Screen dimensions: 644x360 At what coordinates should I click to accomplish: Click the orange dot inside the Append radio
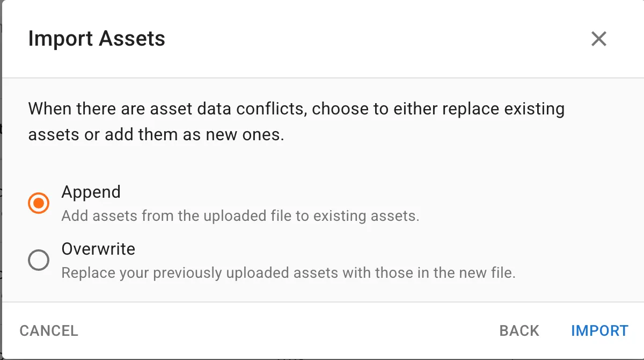click(x=39, y=203)
